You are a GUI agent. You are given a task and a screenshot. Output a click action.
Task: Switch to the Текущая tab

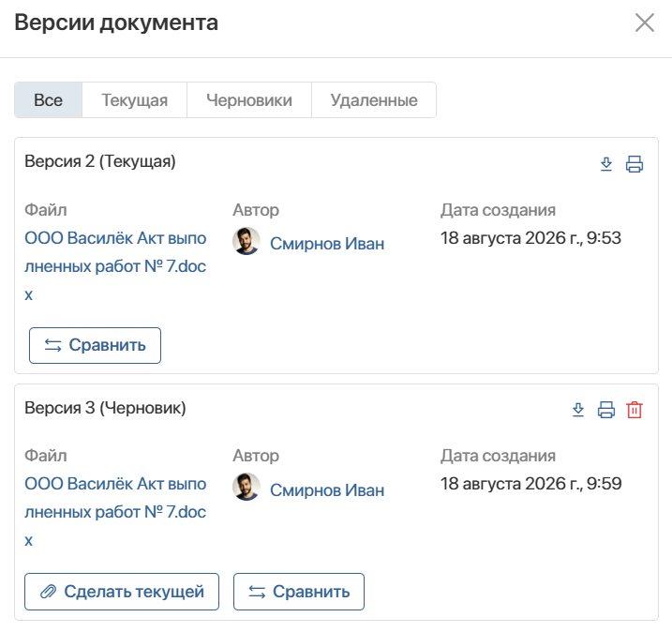[x=135, y=100]
